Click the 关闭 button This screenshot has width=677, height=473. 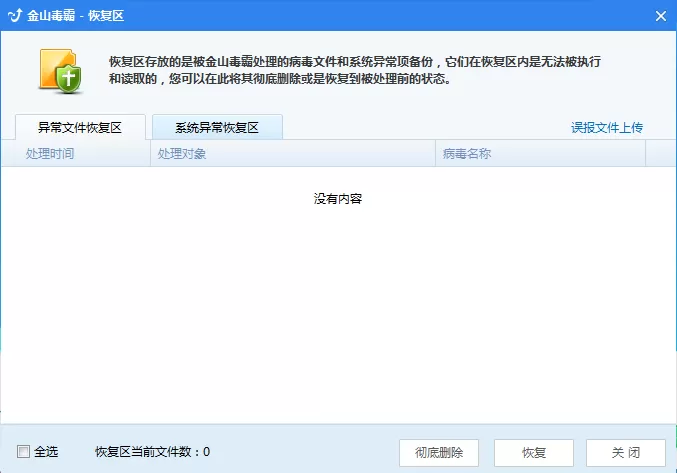[626, 453]
